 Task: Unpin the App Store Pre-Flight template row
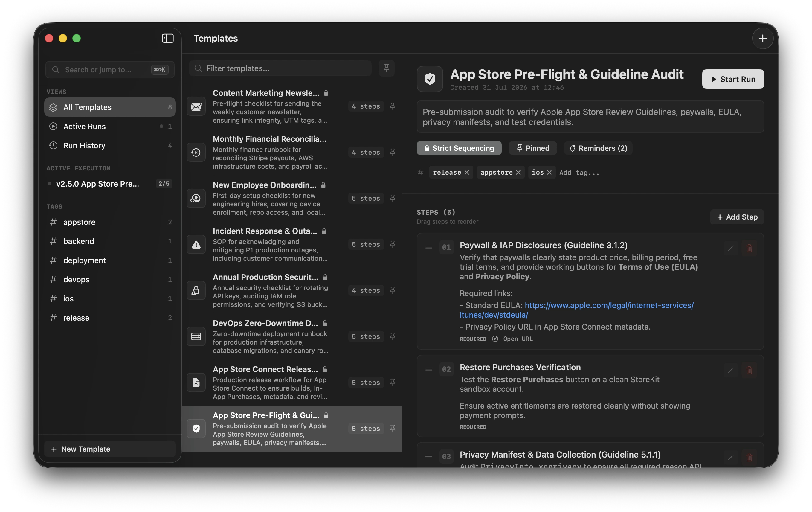point(393,429)
